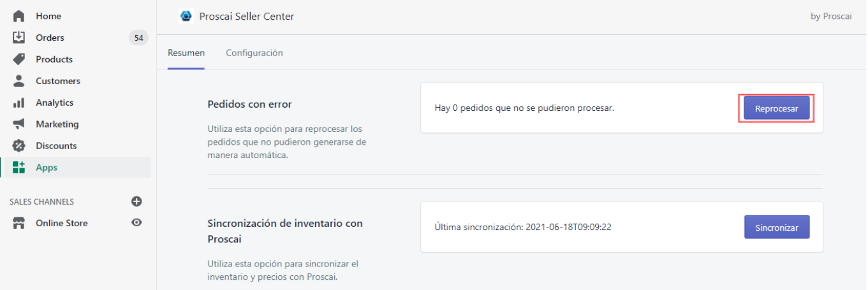The image size is (868, 290).
Task: View online store via eye icon
Action: click(136, 223)
